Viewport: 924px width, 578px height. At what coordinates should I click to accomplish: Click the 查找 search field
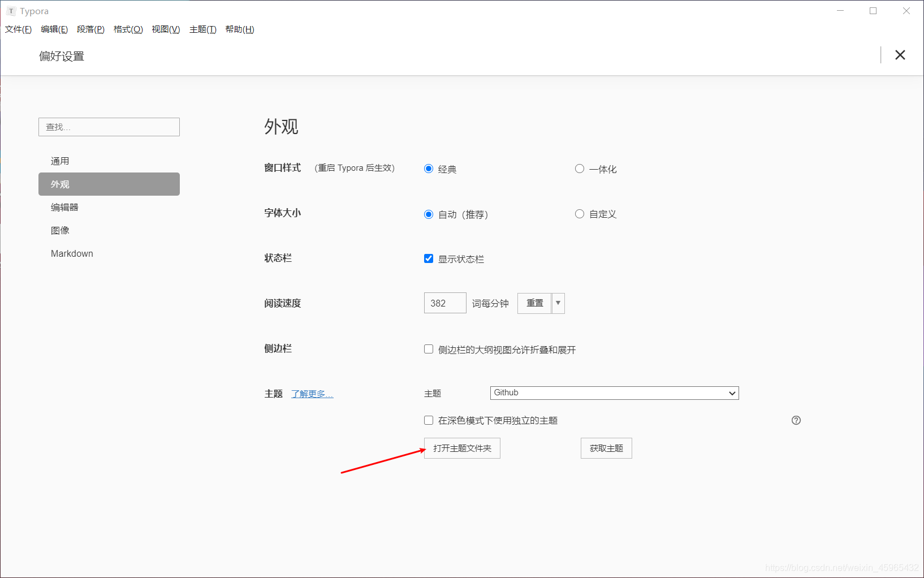click(109, 127)
